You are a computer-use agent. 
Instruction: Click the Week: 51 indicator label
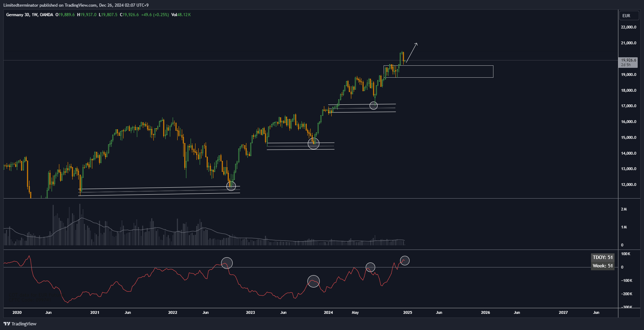pos(603,266)
